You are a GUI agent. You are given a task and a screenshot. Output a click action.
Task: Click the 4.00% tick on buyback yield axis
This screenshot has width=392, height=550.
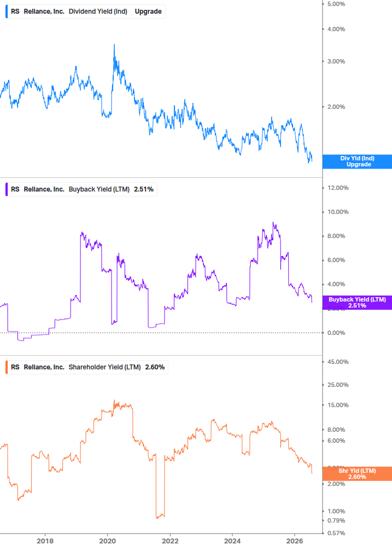click(336, 285)
